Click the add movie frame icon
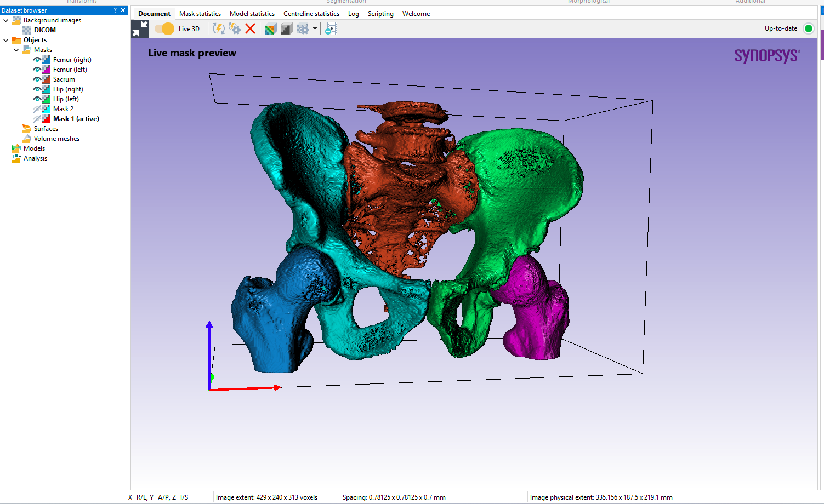This screenshot has height=504, width=824. coord(331,28)
